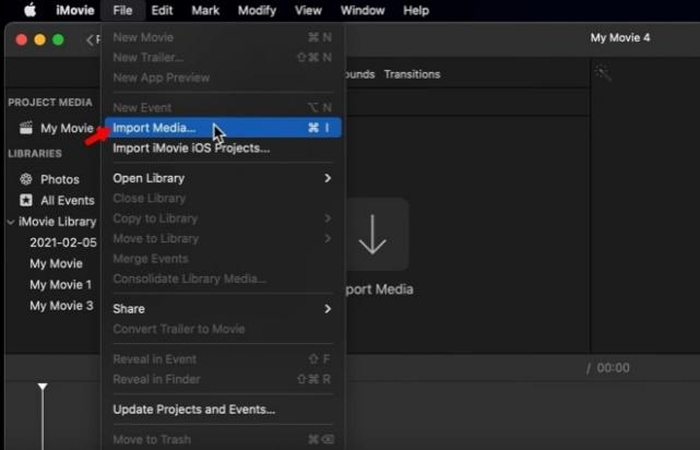Click the green full-screen window button

[58, 40]
